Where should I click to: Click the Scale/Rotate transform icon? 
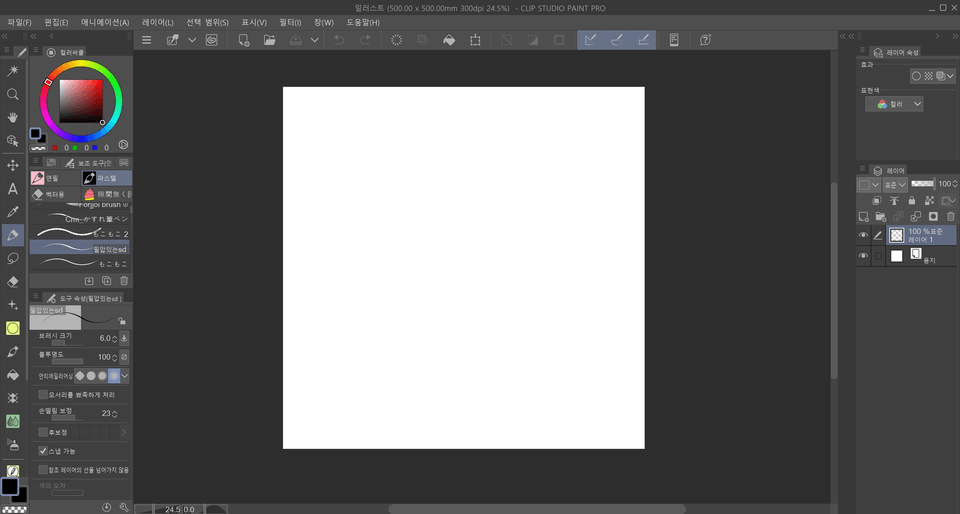point(475,40)
